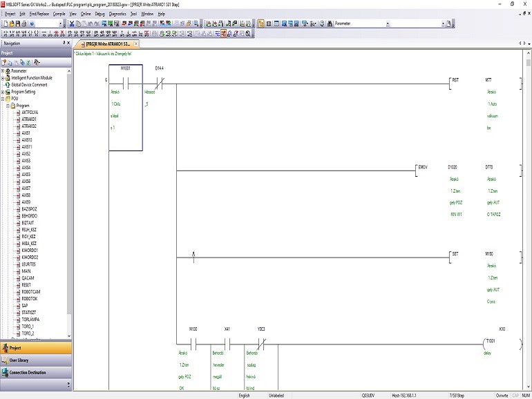Click the pin icon on Navigation pane
The width and height of the screenshot is (532, 399).
click(64, 43)
